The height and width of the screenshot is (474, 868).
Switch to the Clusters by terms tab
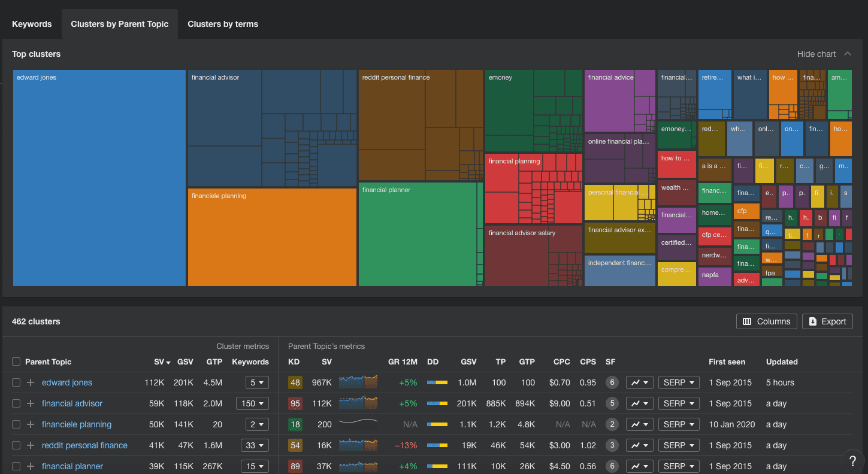point(223,25)
